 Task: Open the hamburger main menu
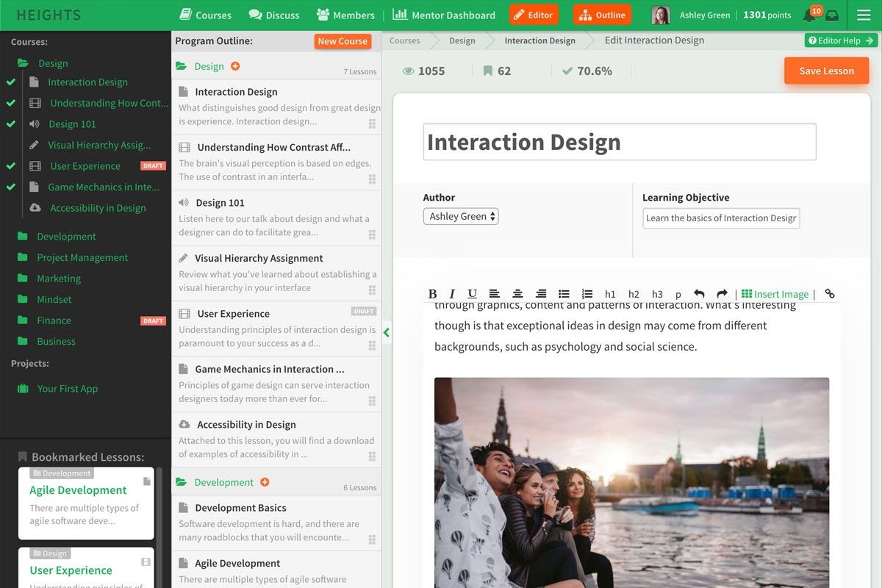pos(864,15)
